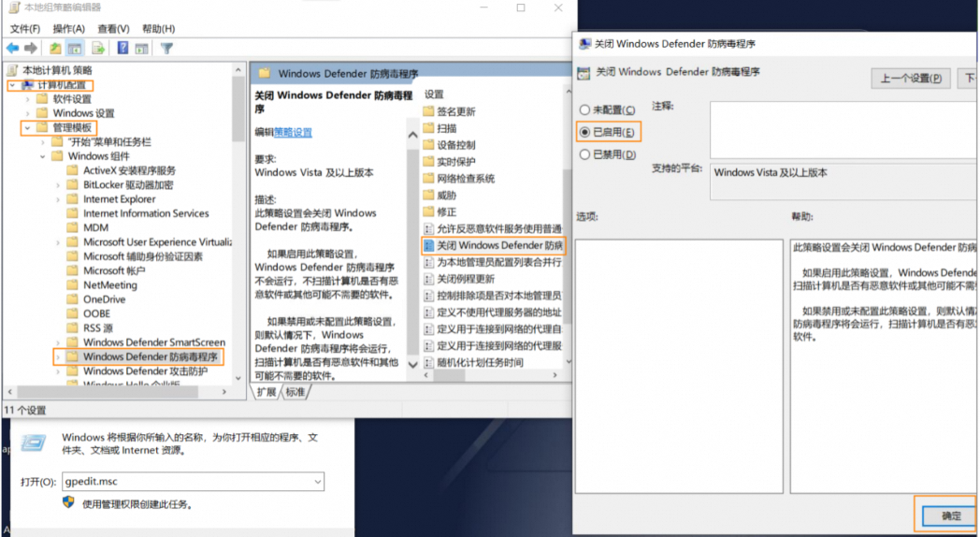Viewport: 980px width, 537px height.
Task: Select the 已禁用(D) radio button
Action: tap(584, 154)
